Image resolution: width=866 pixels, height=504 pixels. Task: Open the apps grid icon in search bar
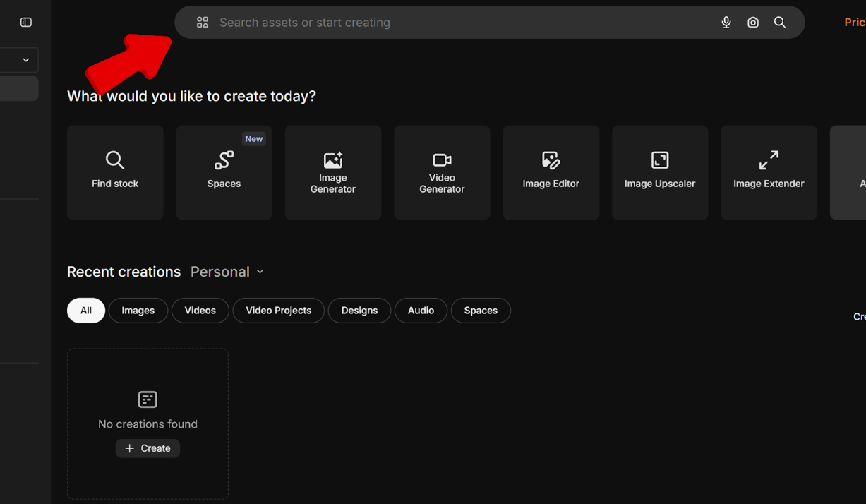coord(203,23)
